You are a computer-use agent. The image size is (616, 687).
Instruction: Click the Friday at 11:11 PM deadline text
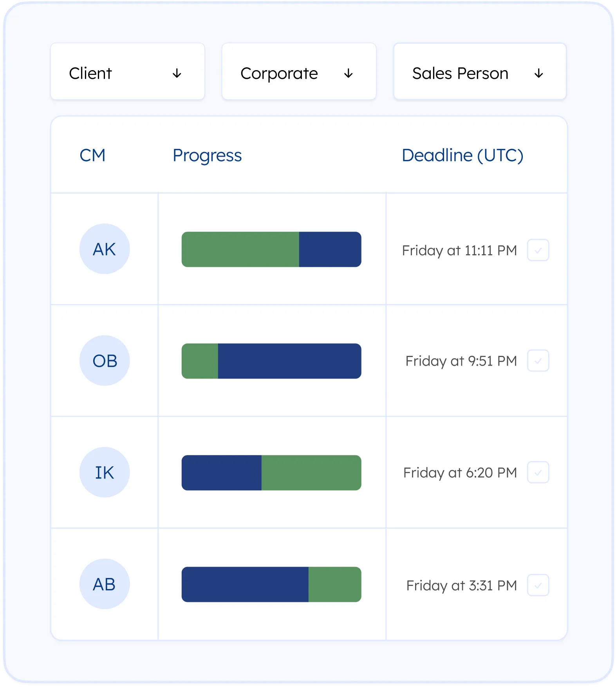[x=459, y=250]
